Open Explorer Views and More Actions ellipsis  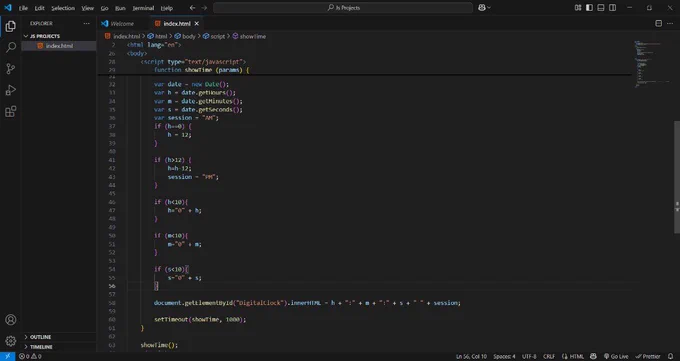[87, 23]
